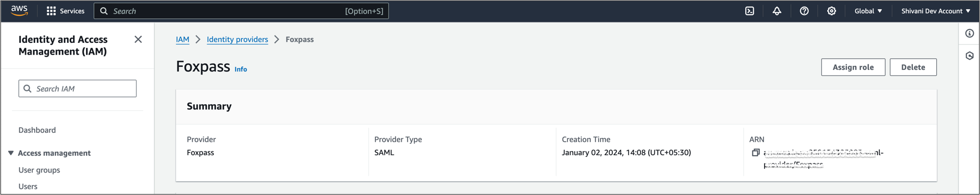
Task: Click the Assign role button
Action: coord(853,67)
